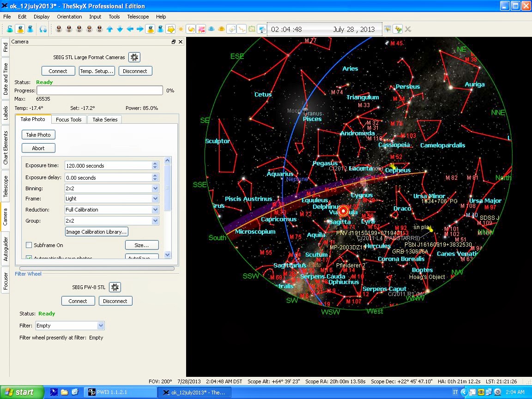532x399 pixels.
Task: Toggle Automatically save photos checkbox
Action: [29, 258]
